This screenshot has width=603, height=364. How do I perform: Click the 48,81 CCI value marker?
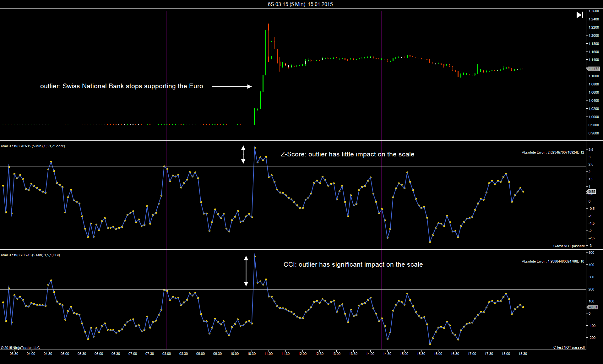593,307
